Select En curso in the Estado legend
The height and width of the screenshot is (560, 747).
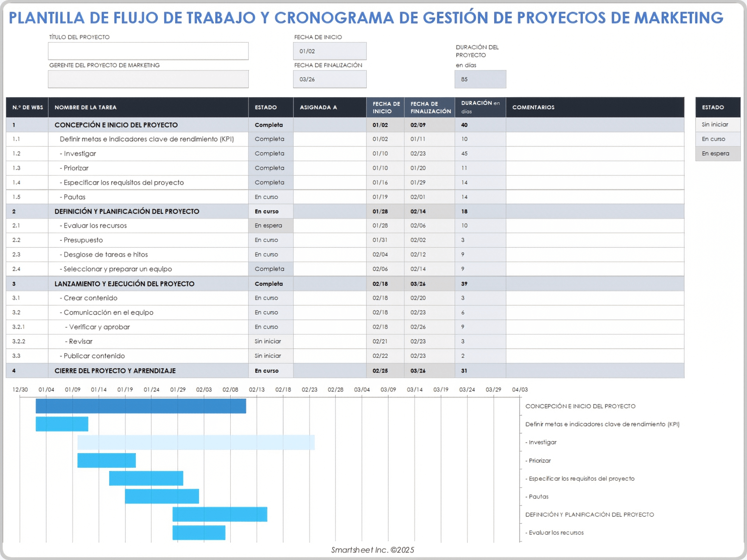coord(718,139)
